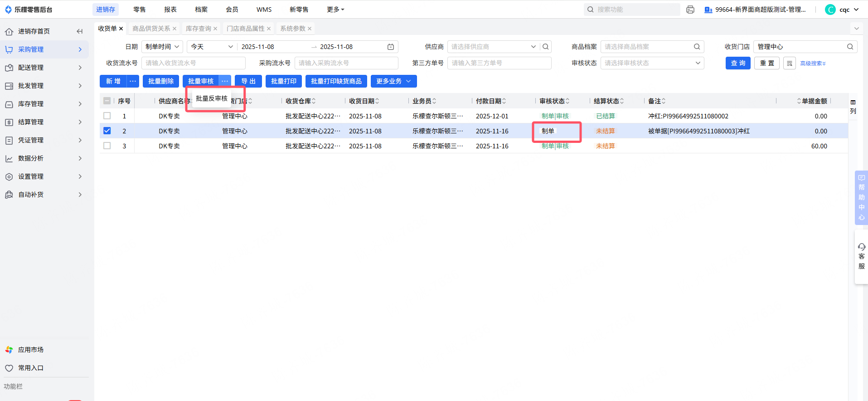Click the 批量打印 button

(284, 81)
